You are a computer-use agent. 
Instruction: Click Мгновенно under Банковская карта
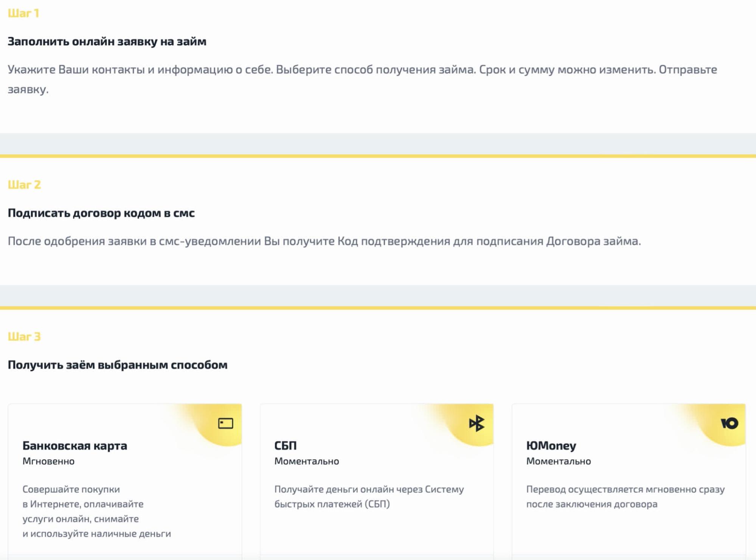[48, 461]
